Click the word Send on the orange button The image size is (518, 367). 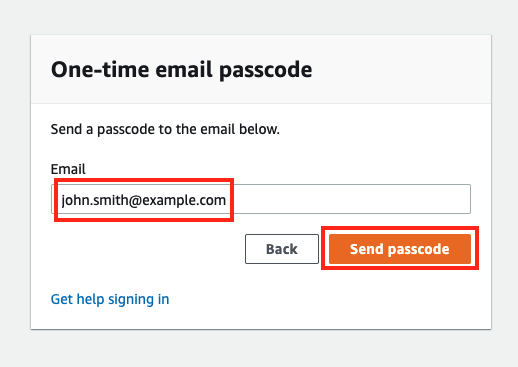(x=366, y=249)
